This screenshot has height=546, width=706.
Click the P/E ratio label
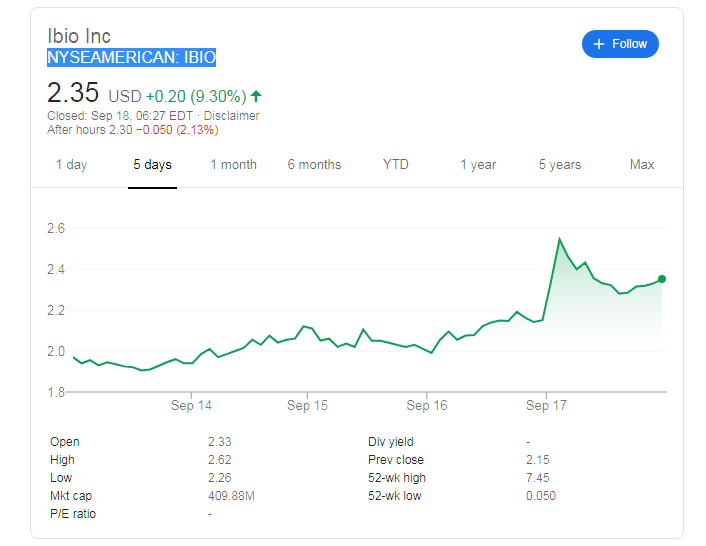pos(73,514)
